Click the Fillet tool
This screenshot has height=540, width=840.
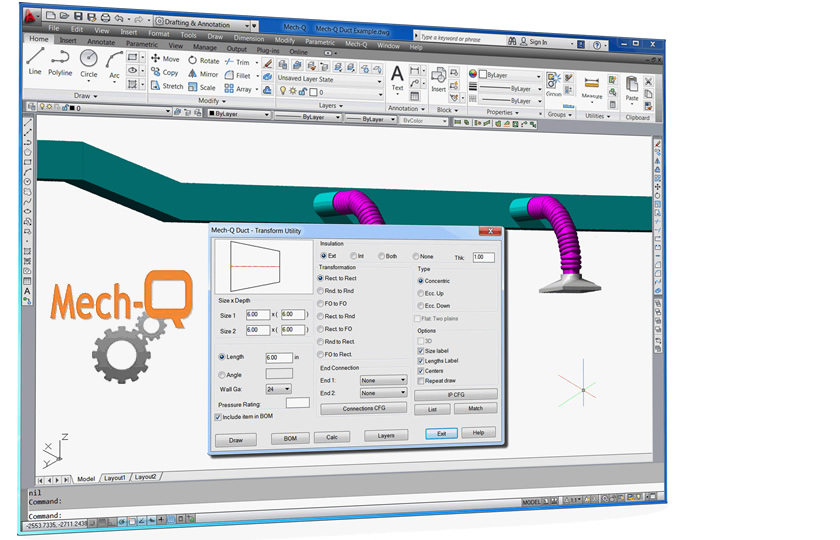pyautogui.click(x=237, y=76)
